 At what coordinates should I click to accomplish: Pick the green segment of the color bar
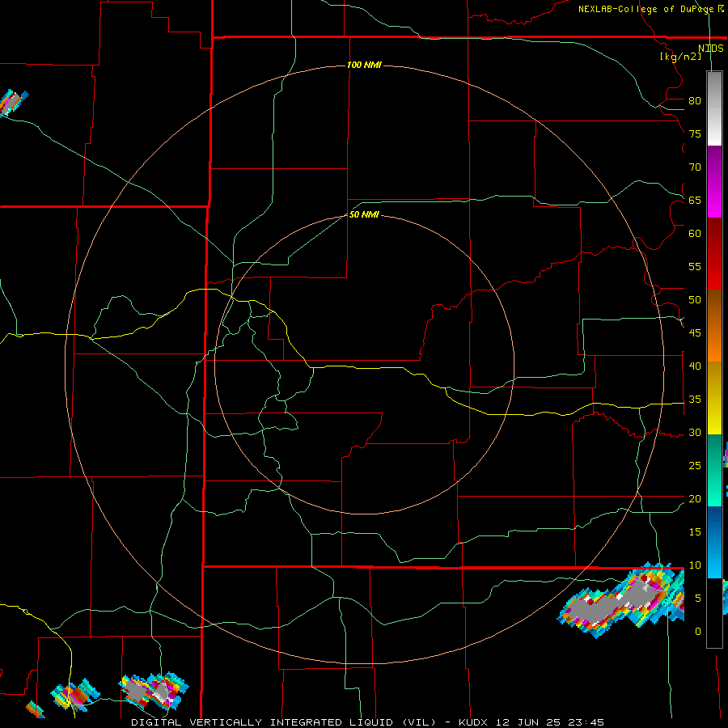pos(714,470)
